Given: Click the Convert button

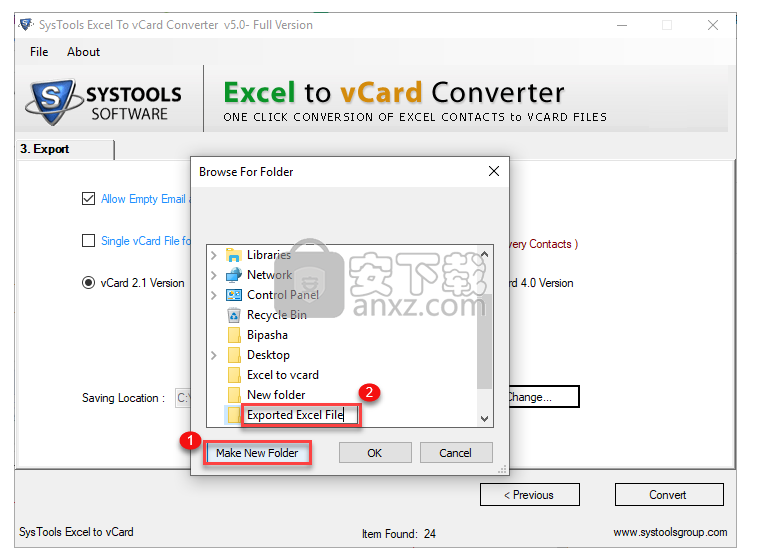Looking at the screenshot, I should [669, 495].
